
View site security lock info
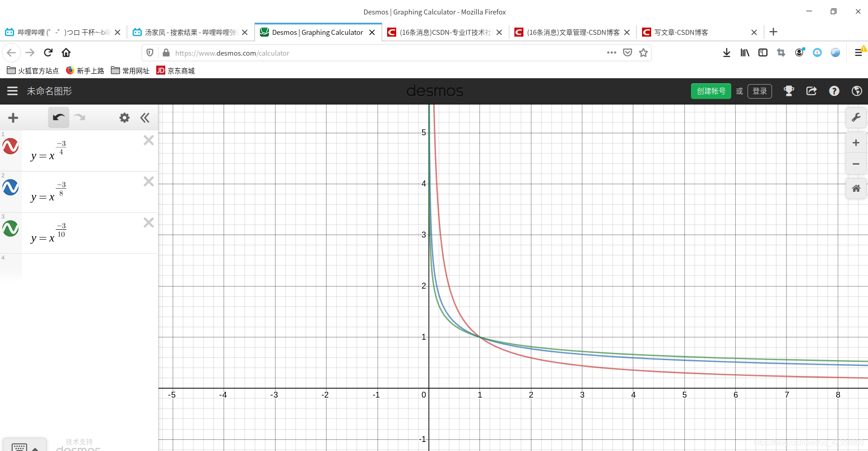coord(166,52)
